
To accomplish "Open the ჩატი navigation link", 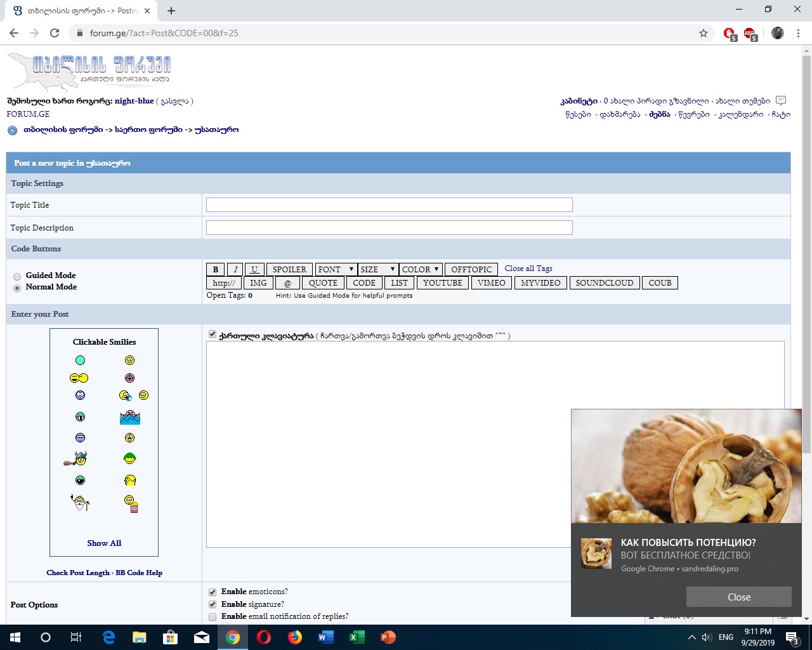I will click(781, 115).
